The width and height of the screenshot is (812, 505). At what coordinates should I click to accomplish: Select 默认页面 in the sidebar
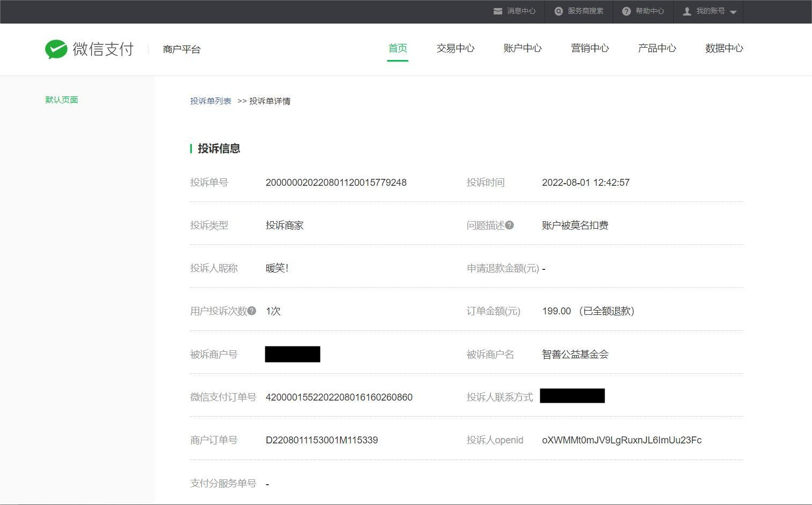62,100
